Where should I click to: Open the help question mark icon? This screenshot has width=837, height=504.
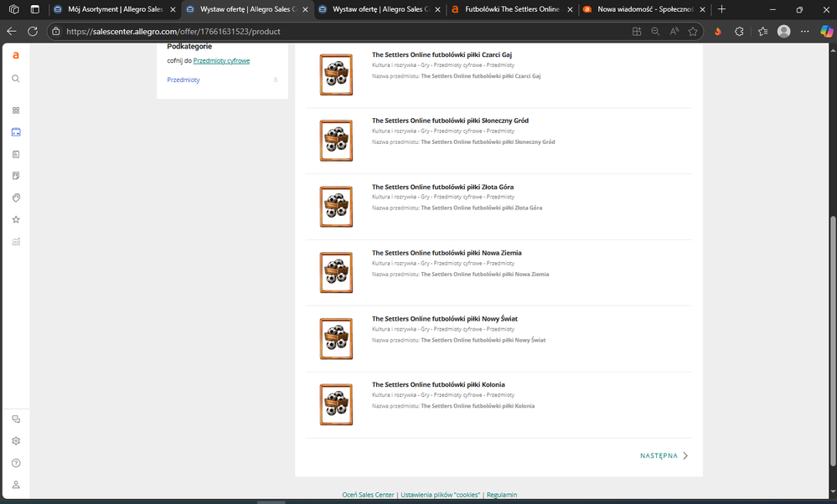16,463
